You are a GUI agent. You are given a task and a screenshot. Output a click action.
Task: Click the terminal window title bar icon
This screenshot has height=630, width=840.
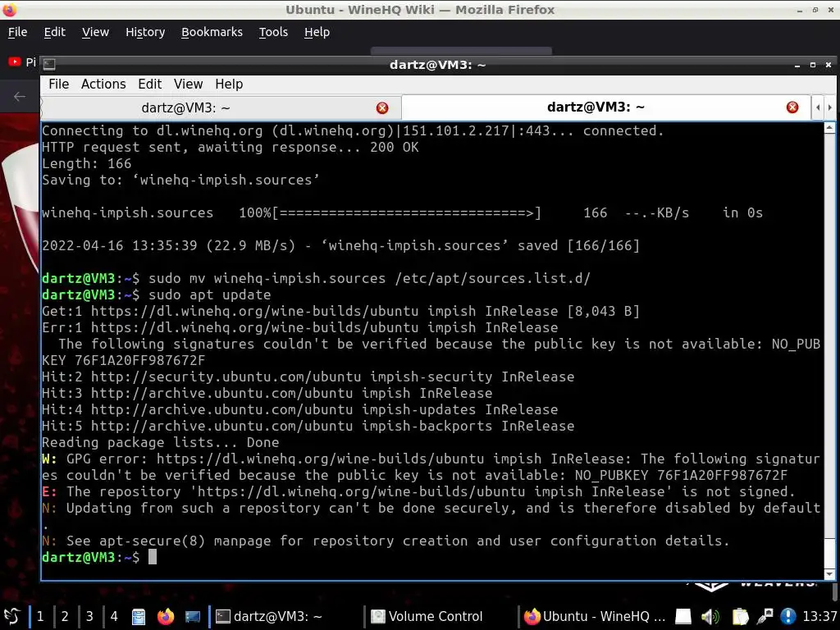coord(48,64)
